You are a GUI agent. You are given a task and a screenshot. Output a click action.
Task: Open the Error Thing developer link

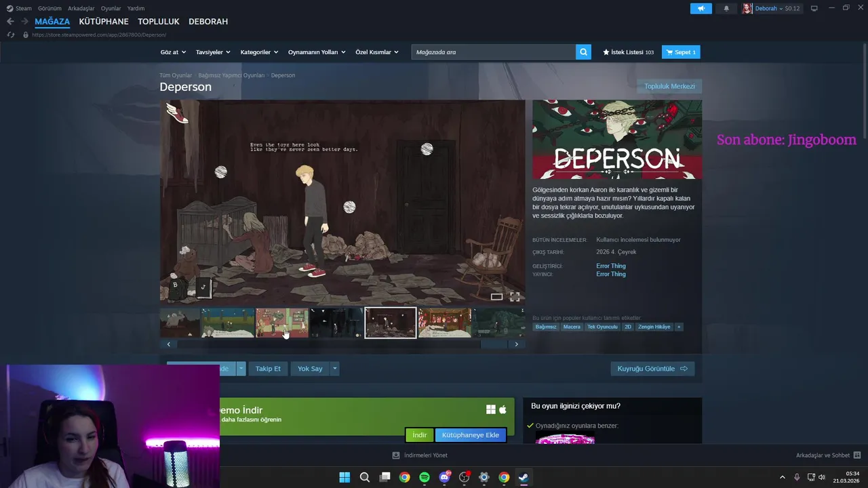coord(611,266)
